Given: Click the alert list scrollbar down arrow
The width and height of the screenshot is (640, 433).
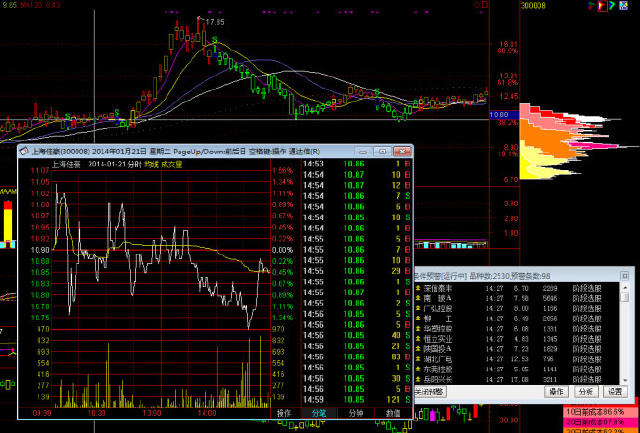Looking at the screenshot, I should point(624,380).
